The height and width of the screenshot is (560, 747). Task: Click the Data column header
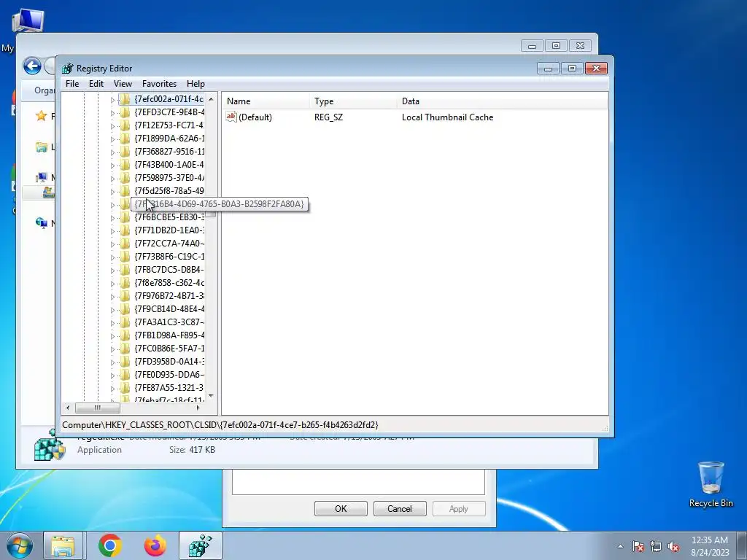pos(502,101)
